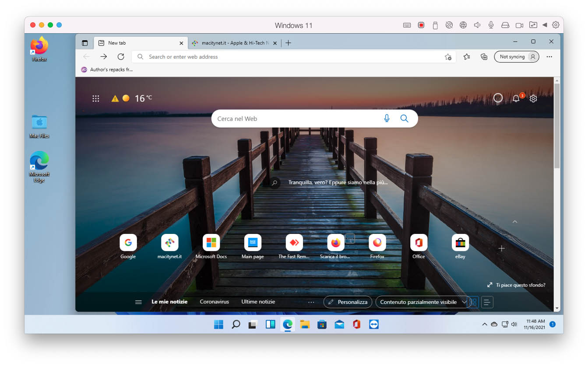The height and width of the screenshot is (366, 588).
Task: Open the Collections icon in Edge toolbar
Action: tap(484, 57)
